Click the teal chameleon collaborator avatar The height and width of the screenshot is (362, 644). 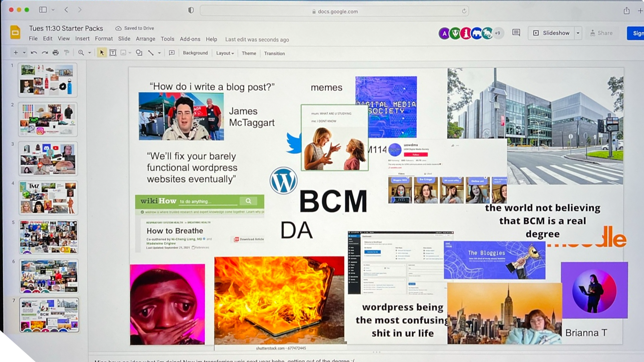(x=487, y=33)
